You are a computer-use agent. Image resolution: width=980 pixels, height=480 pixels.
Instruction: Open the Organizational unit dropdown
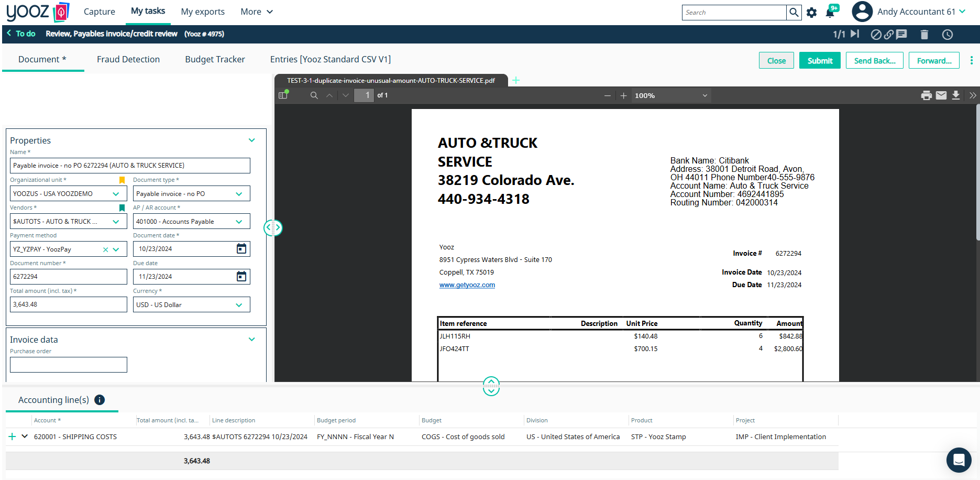click(x=116, y=194)
